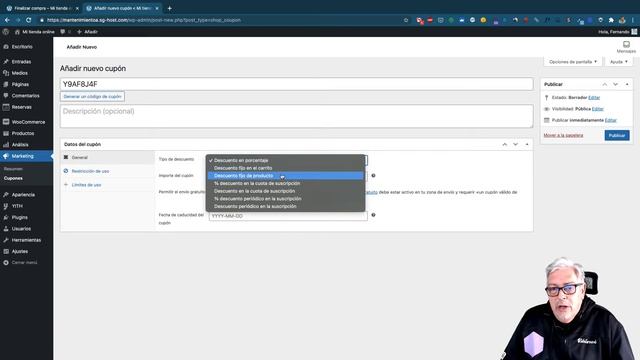
Task: Edit Publicar inmediatamente via Editar link
Action: (x=611, y=120)
